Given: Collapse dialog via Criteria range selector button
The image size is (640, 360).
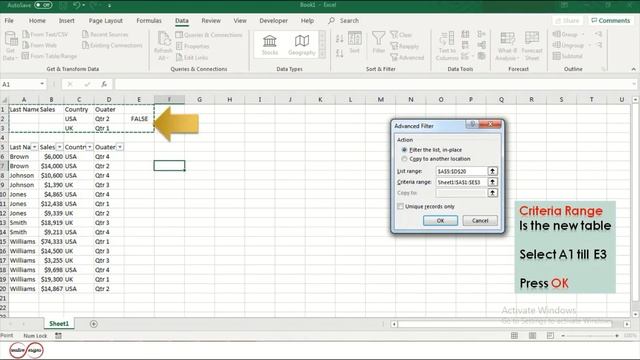Looking at the screenshot, I should click(x=493, y=182).
